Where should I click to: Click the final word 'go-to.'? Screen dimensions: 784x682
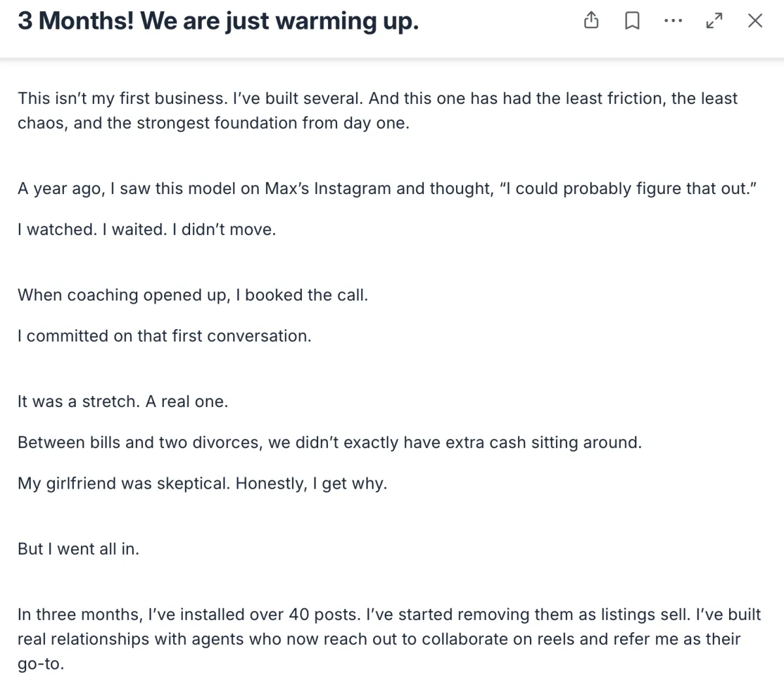(x=41, y=664)
